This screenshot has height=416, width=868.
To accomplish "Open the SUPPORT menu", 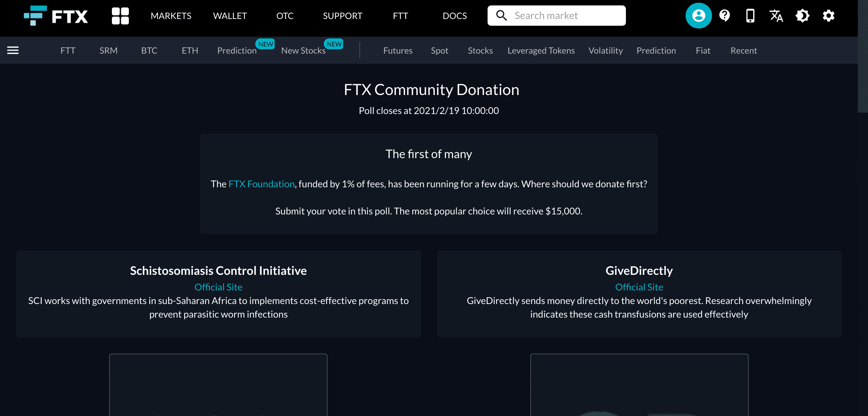I will (x=342, y=16).
